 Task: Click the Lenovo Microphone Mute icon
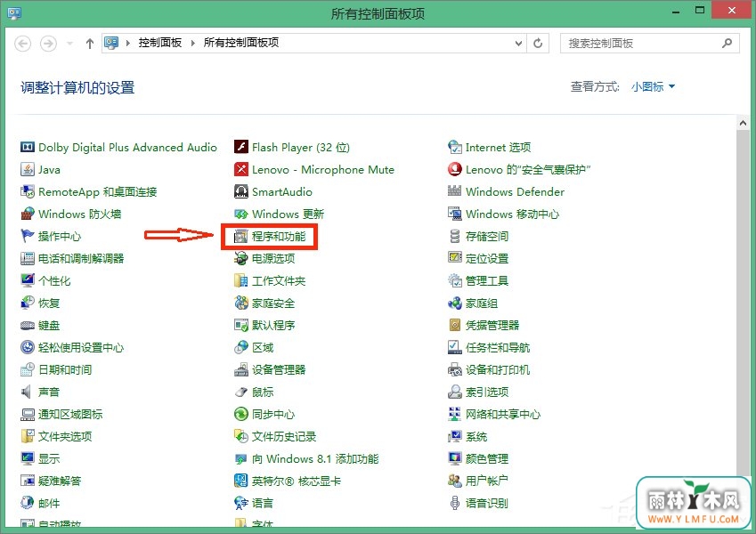click(x=241, y=169)
